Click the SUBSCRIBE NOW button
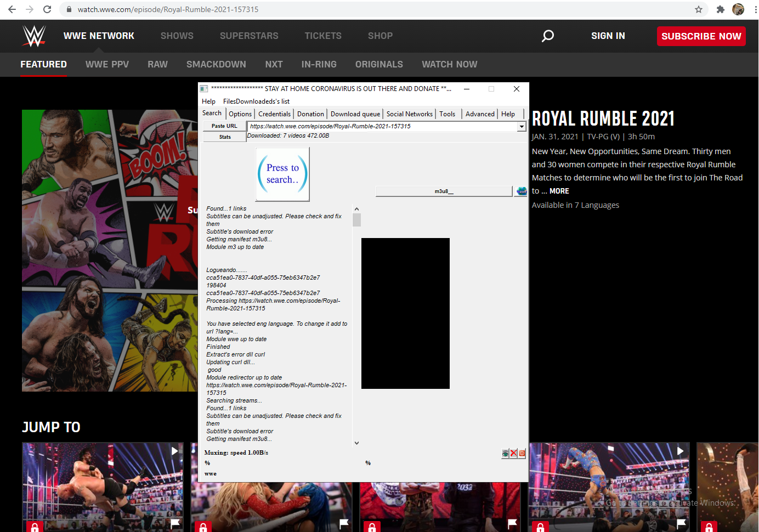 (x=701, y=36)
